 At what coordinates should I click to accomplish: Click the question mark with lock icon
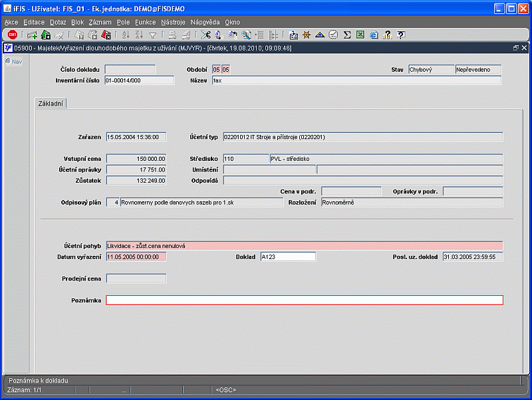388,35
